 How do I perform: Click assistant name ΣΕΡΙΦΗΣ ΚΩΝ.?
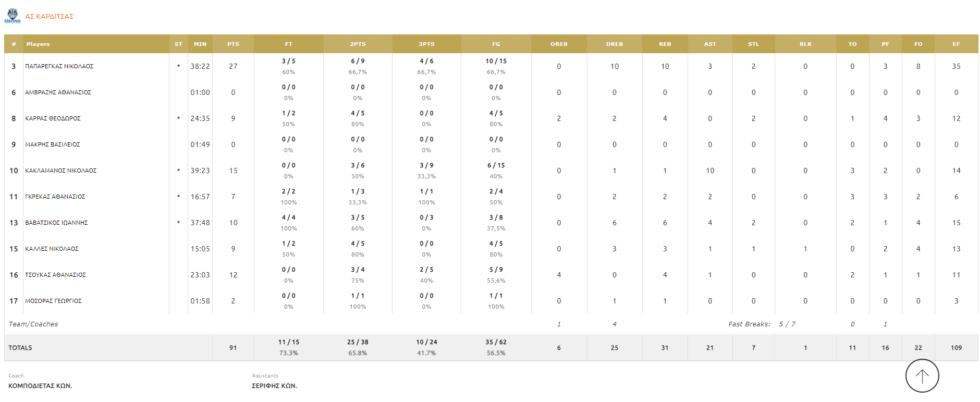click(274, 386)
